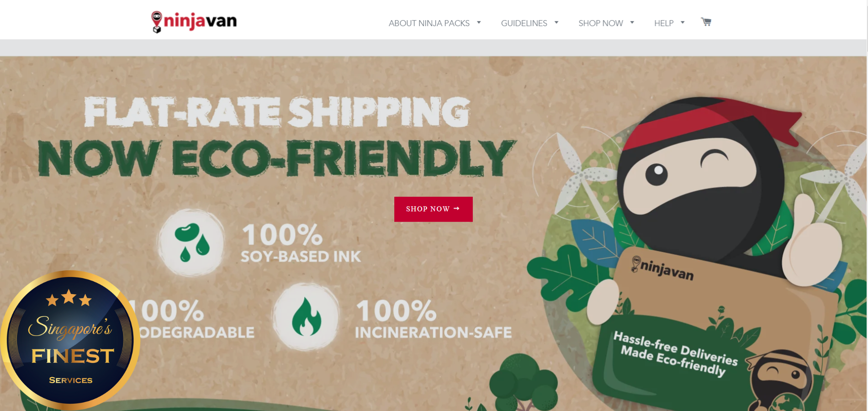Click the soy bean ink icon

coord(191,242)
